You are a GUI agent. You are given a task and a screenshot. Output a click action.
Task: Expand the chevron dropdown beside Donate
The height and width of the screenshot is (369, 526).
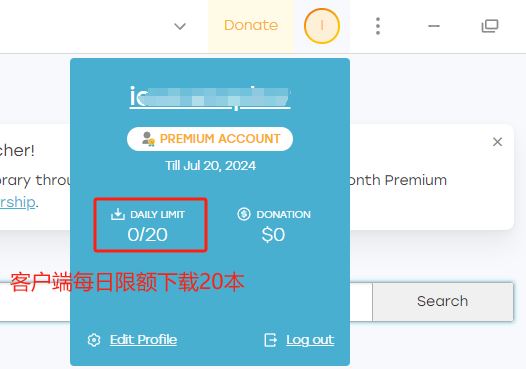[180, 26]
